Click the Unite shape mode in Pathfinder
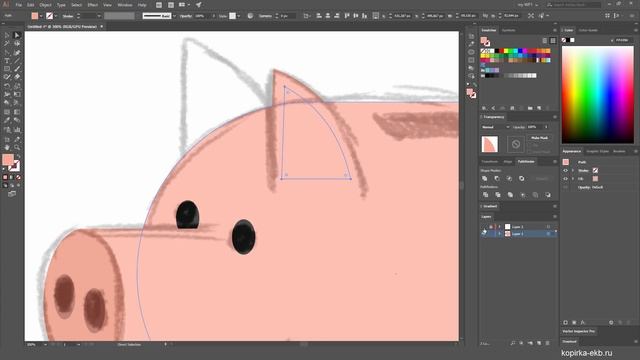Screen dimensions: 640x360 point(484,178)
